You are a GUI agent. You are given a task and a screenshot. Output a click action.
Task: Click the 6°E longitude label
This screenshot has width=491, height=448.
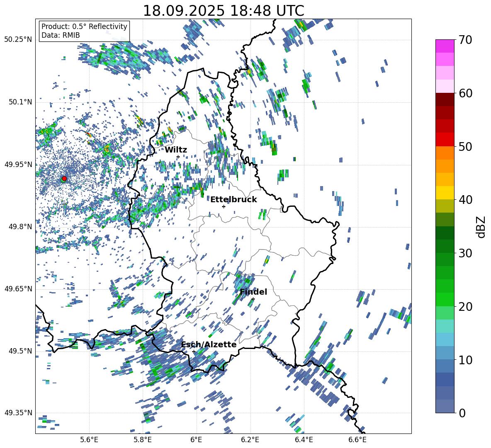click(x=196, y=440)
